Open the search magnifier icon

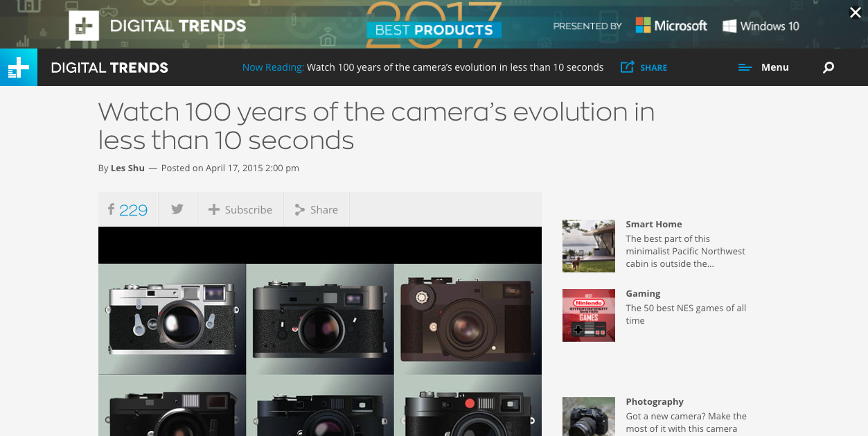coord(829,67)
